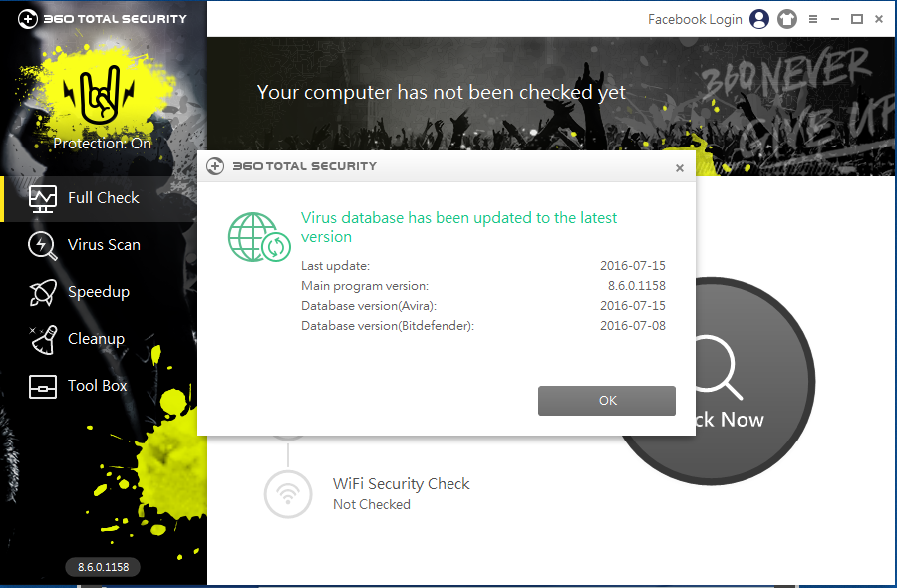This screenshot has width=897, height=588.
Task: Open the theme shirt icon
Action: click(787, 20)
